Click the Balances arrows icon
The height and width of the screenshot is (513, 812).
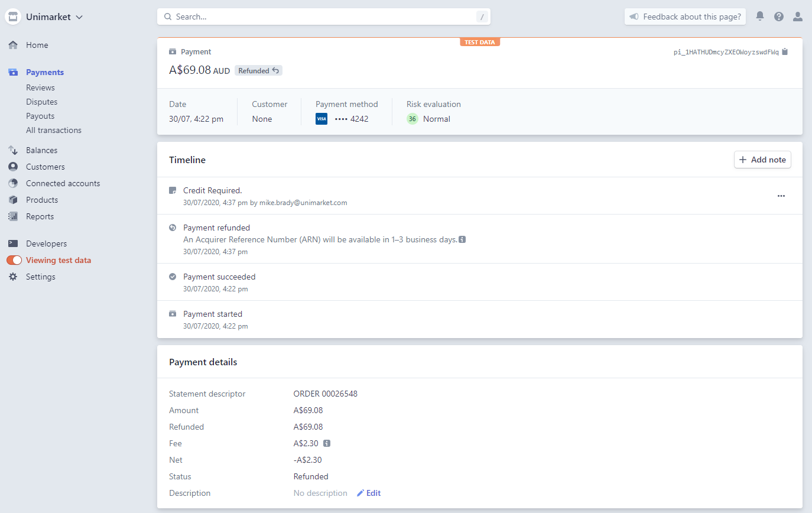tap(13, 150)
